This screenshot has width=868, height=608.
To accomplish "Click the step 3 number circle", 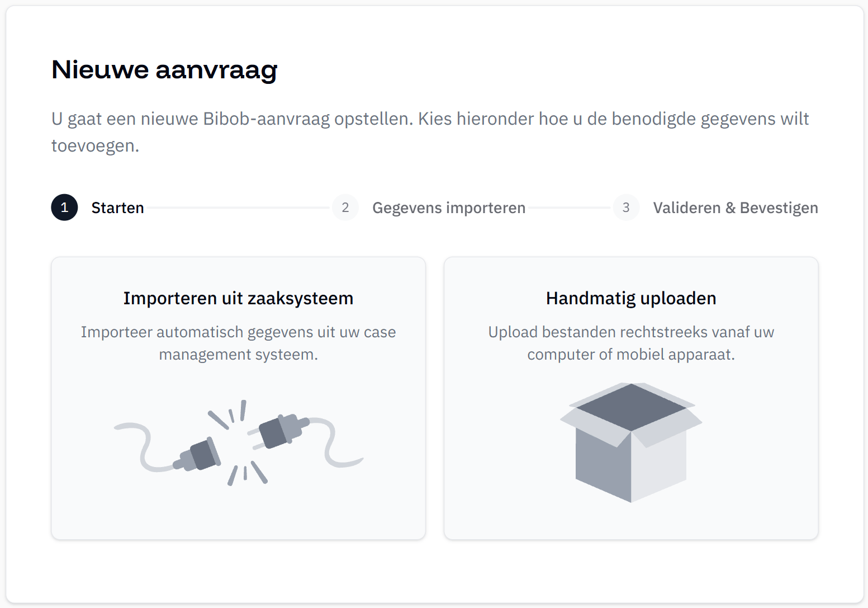I will (626, 208).
